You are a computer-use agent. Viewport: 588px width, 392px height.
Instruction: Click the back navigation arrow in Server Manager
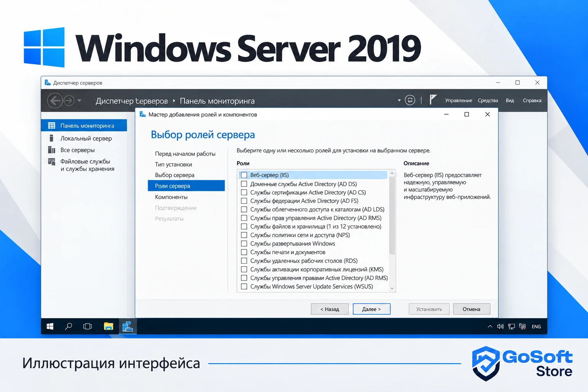point(55,101)
